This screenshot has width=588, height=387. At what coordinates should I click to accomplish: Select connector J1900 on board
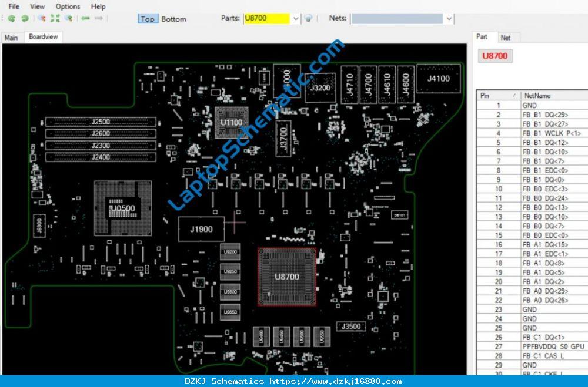(x=201, y=229)
